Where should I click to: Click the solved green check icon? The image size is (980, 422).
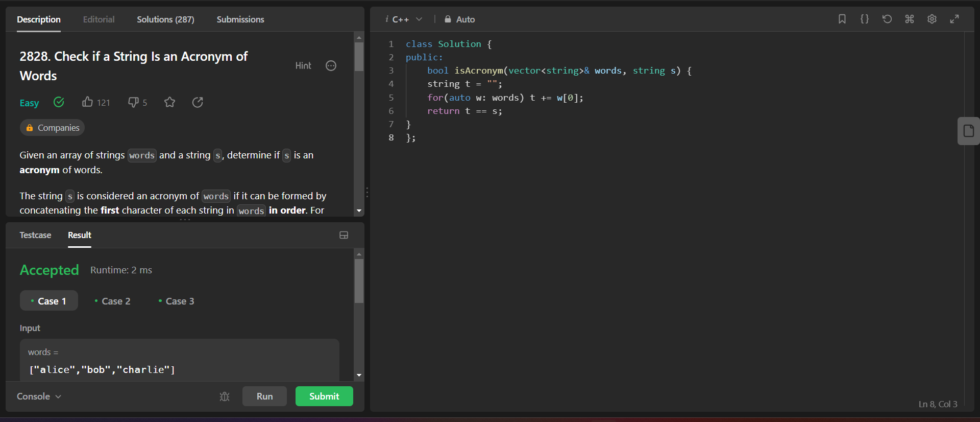tap(59, 102)
